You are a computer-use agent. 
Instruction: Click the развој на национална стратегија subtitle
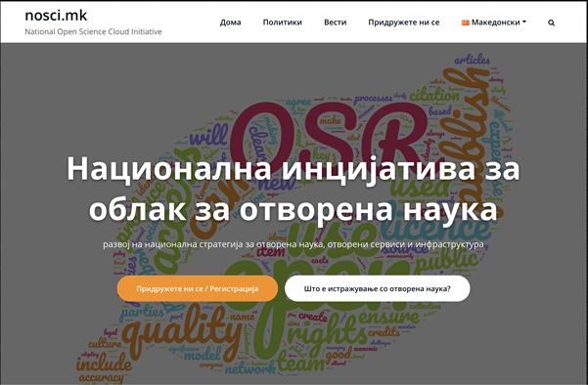294,244
